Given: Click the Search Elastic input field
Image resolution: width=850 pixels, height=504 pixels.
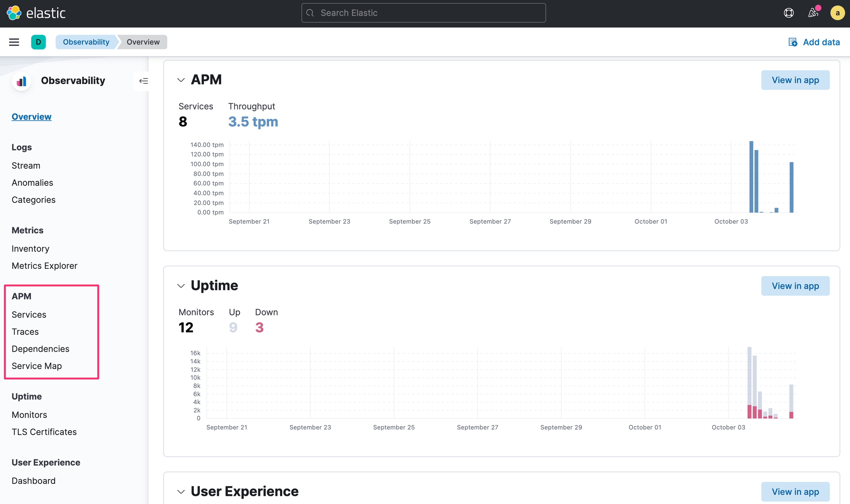Looking at the screenshot, I should pyautogui.click(x=424, y=13).
